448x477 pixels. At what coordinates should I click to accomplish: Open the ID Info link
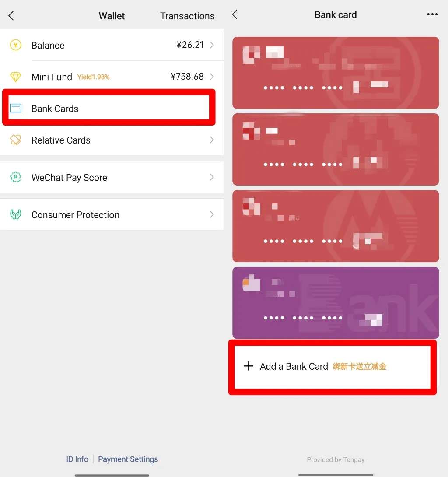click(77, 459)
